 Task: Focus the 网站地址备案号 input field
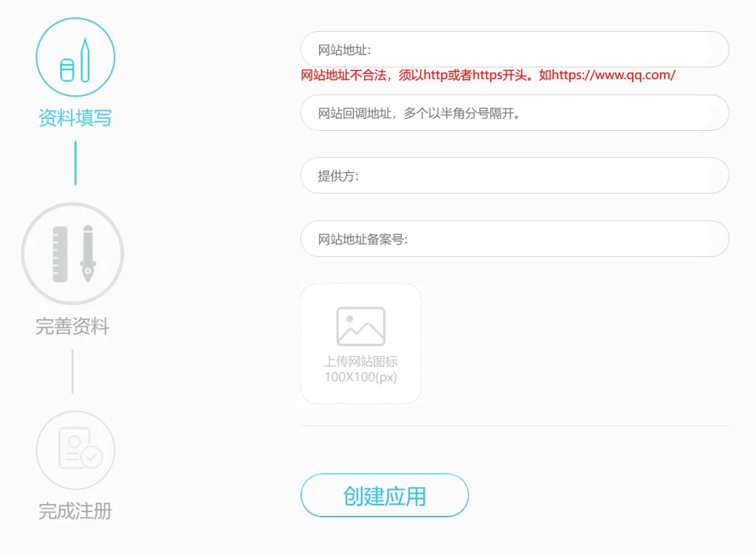pyautogui.click(x=515, y=239)
